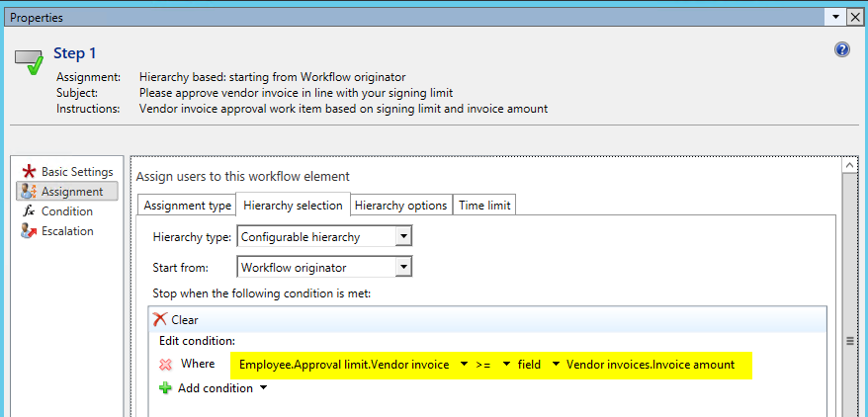Open the Start from dropdown
Image resolution: width=868 pixels, height=417 pixels.
pyautogui.click(x=402, y=266)
